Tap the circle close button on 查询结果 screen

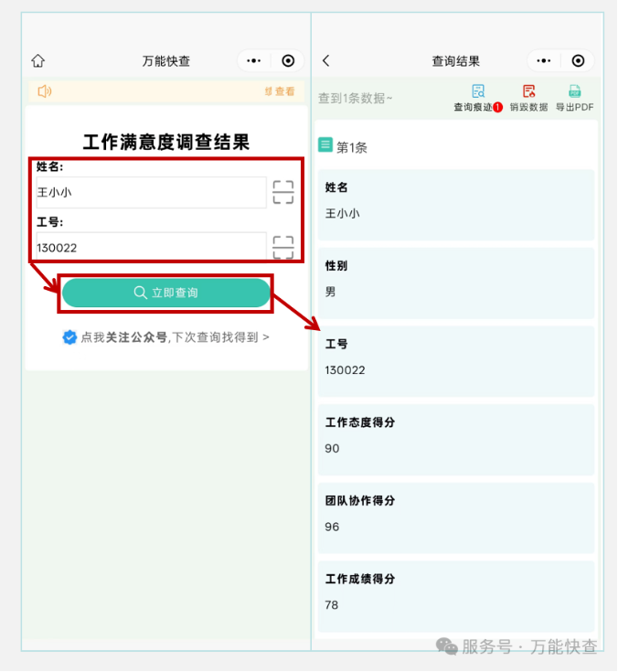pyautogui.click(x=578, y=61)
